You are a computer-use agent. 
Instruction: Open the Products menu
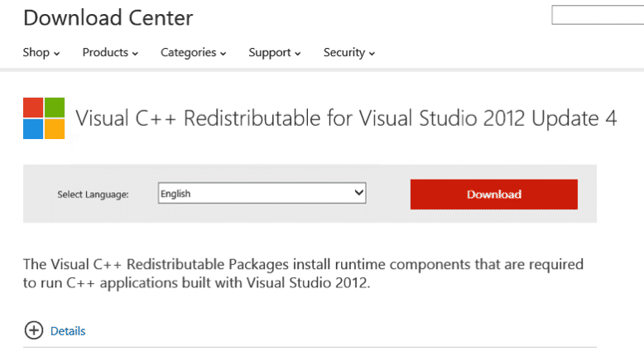[x=110, y=52]
